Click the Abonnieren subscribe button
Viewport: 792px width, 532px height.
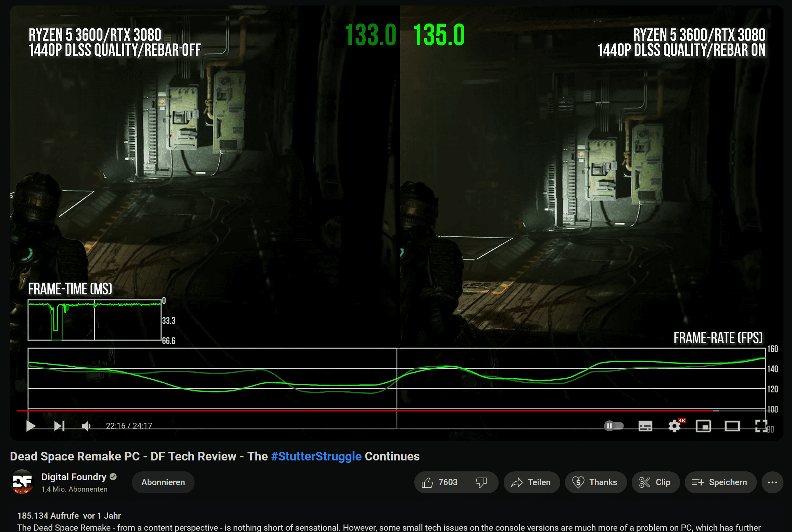163,482
